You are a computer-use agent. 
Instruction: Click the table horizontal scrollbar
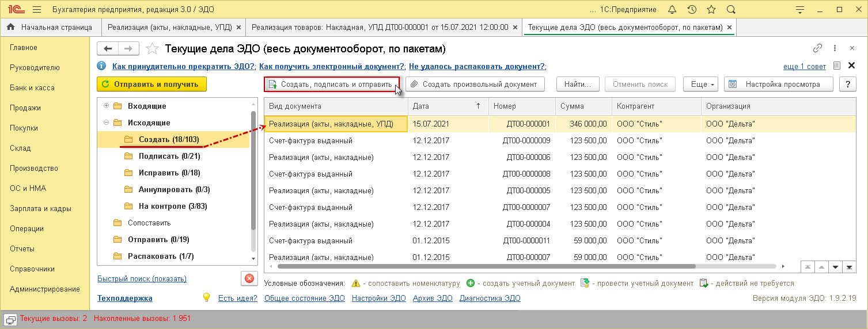pyautogui.click(x=487, y=266)
